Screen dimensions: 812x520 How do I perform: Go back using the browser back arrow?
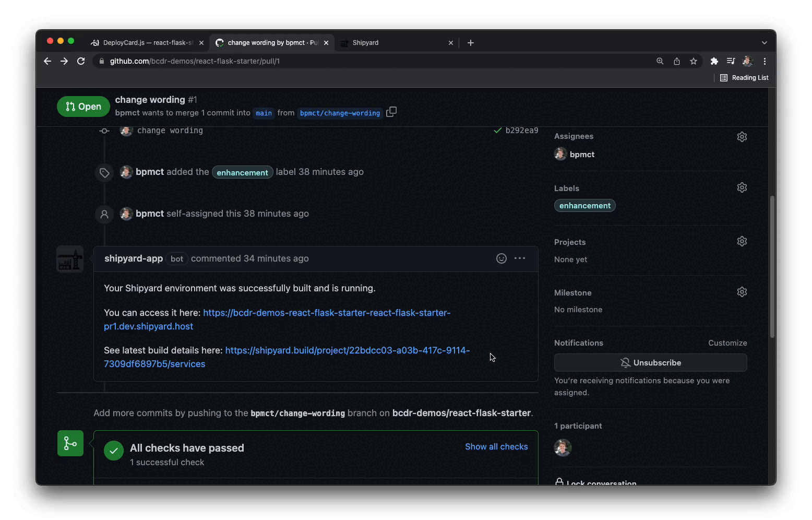coord(47,61)
